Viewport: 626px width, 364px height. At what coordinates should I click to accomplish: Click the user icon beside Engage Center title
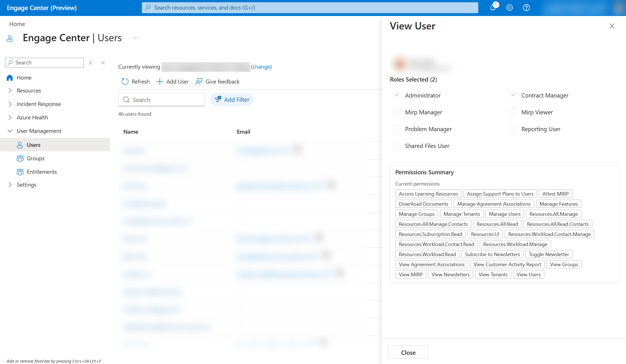(x=10, y=38)
